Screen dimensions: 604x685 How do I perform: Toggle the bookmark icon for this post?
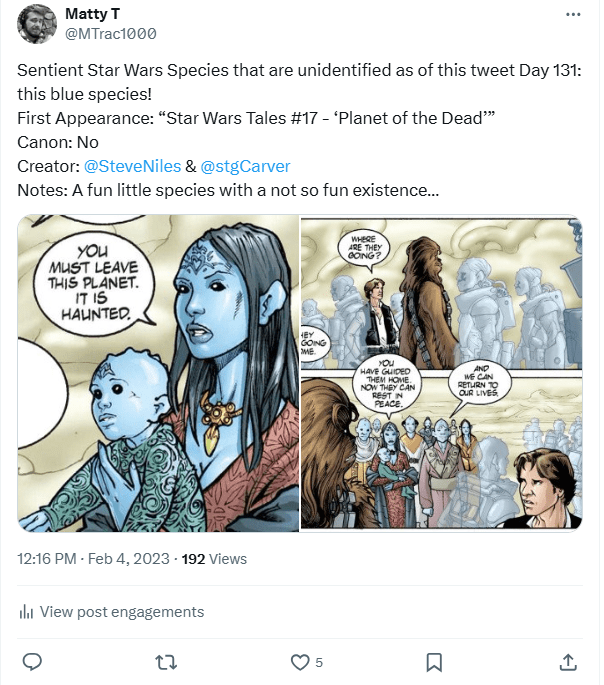pyautogui.click(x=434, y=662)
